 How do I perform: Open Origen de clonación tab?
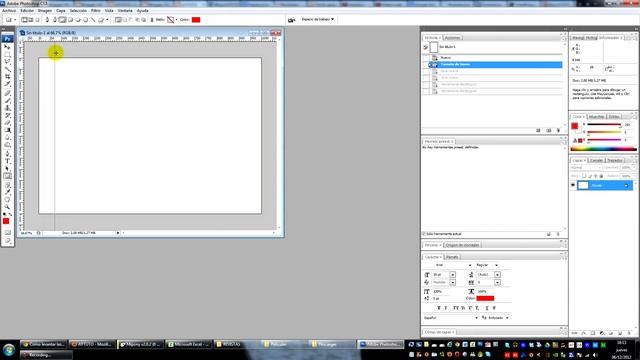tap(462, 245)
